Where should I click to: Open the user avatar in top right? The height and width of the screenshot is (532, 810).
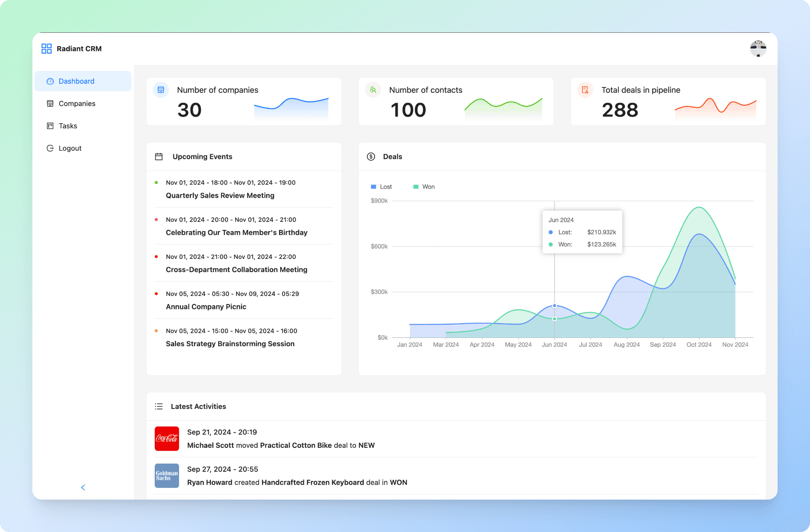click(x=758, y=49)
